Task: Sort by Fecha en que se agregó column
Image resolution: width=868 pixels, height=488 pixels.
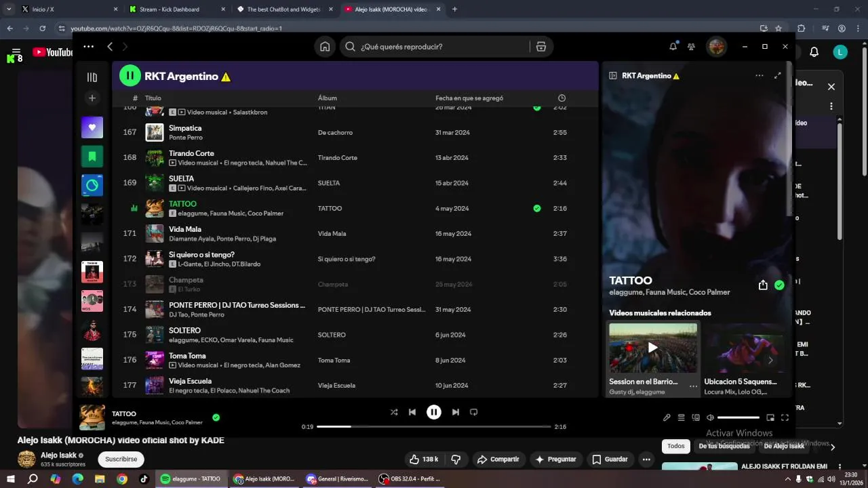Action: tap(469, 98)
